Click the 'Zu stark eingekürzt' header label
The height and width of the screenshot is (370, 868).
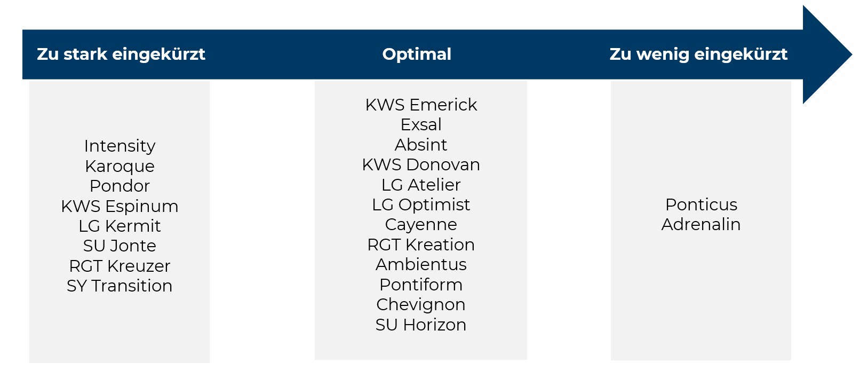point(121,54)
